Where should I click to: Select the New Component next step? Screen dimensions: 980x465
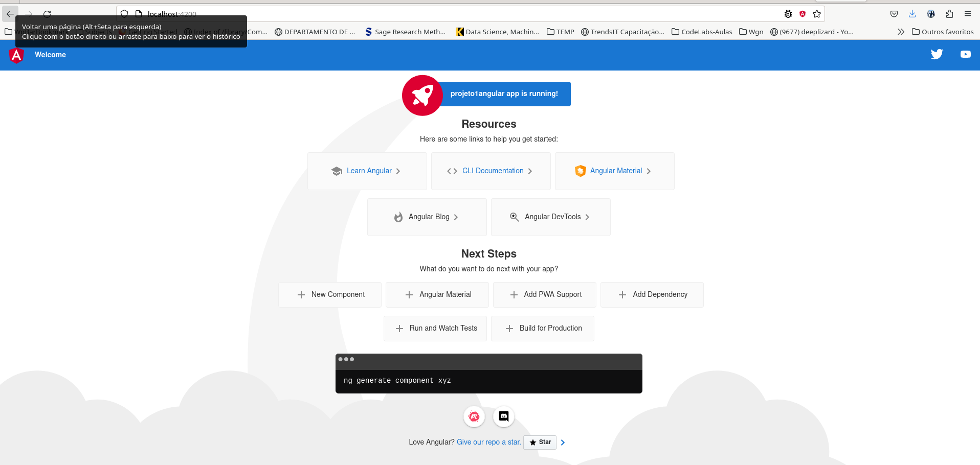(330, 295)
